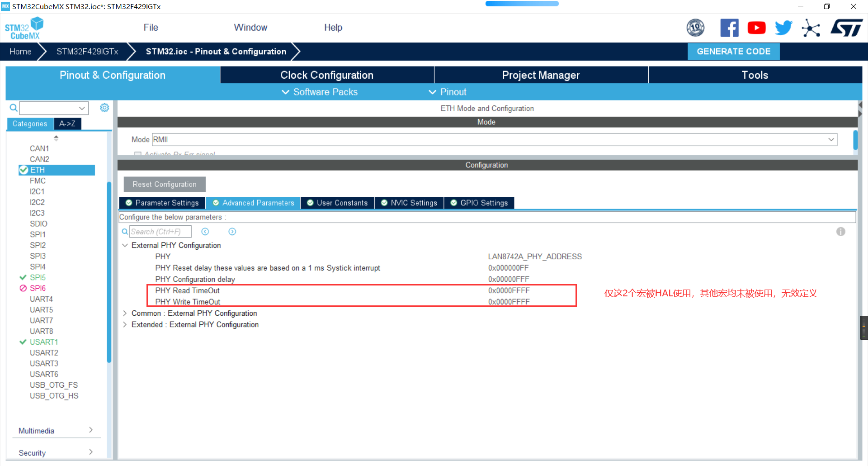
Task: Click the GENERATE CODE button
Action: [733, 52]
